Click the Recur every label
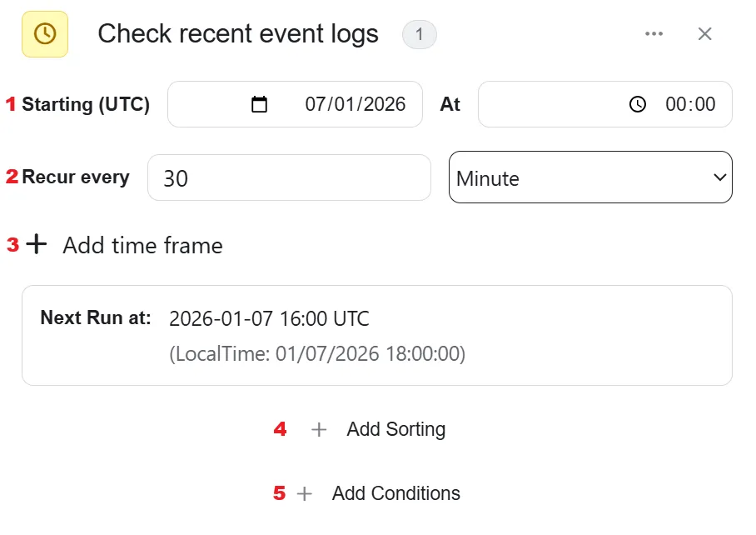Screen dimensions: 756x535 (x=76, y=177)
